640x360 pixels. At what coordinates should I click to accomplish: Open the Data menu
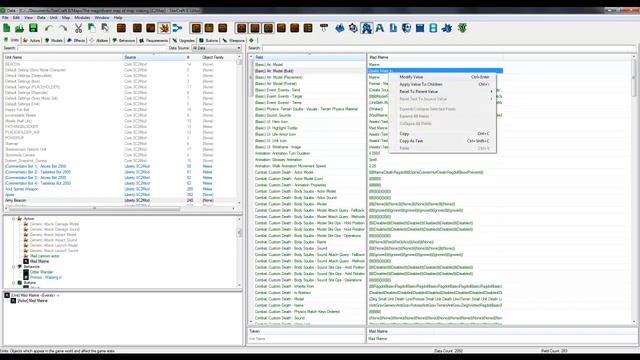coord(41,18)
